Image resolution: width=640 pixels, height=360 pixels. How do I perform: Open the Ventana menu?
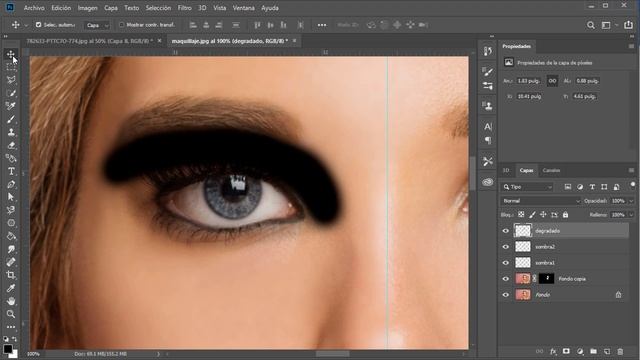pos(244,8)
